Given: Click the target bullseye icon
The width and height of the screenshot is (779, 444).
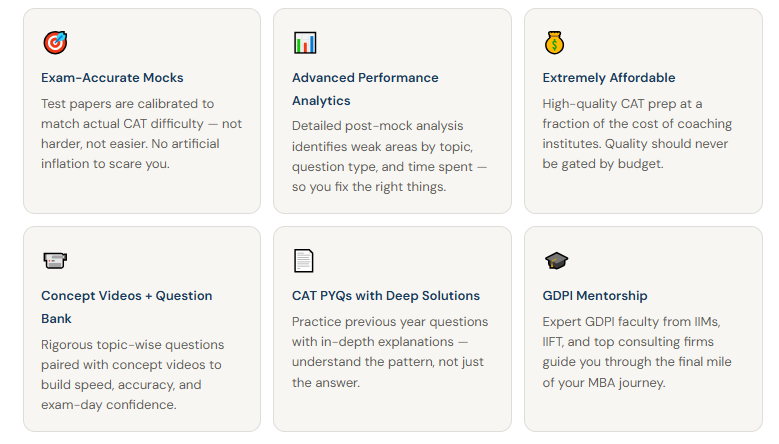Looking at the screenshot, I should click(x=55, y=43).
